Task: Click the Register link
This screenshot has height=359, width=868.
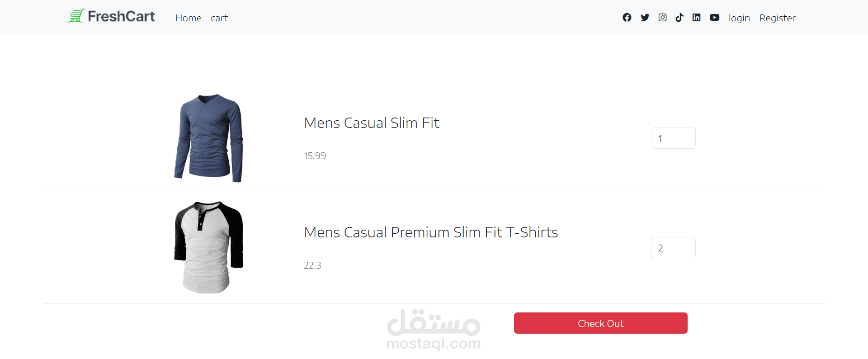Action: (x=777, y=18)
